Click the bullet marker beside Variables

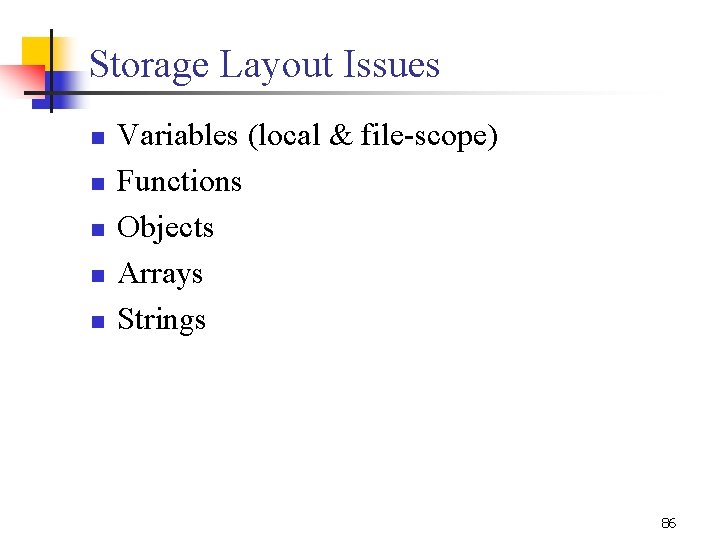pyautogui.click(x=97, y=139)
